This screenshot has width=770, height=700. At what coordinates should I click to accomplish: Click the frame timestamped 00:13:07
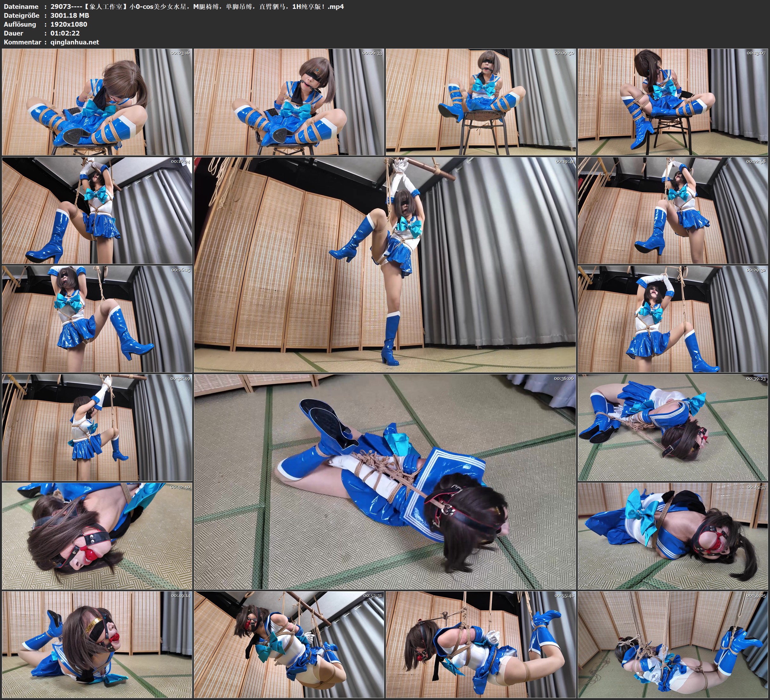pyautogui.click(x=673, y=102)
